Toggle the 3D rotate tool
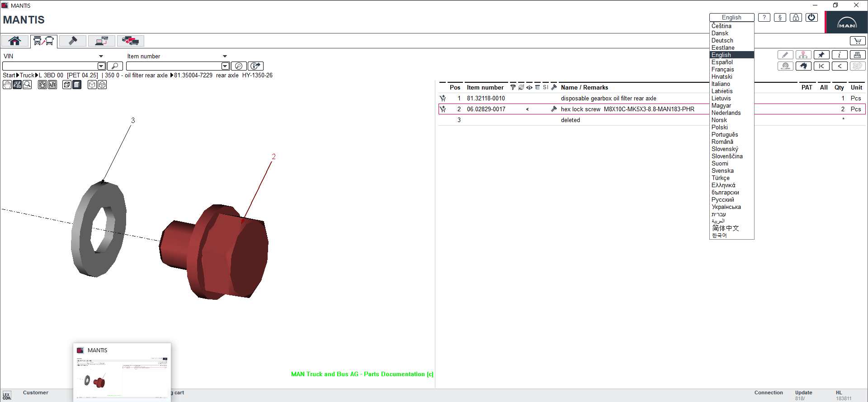This screenshot has width=868, height=402. point(17,85)
